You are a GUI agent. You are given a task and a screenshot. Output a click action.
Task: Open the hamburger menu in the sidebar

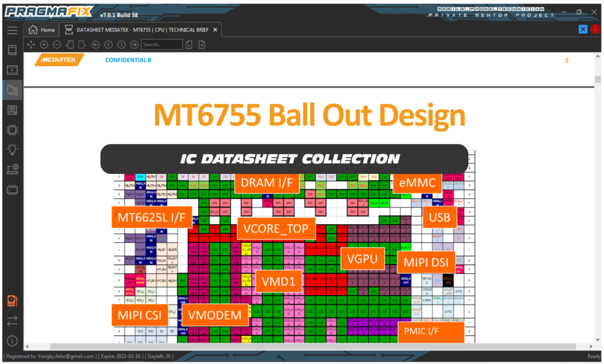tap(12, 30)
